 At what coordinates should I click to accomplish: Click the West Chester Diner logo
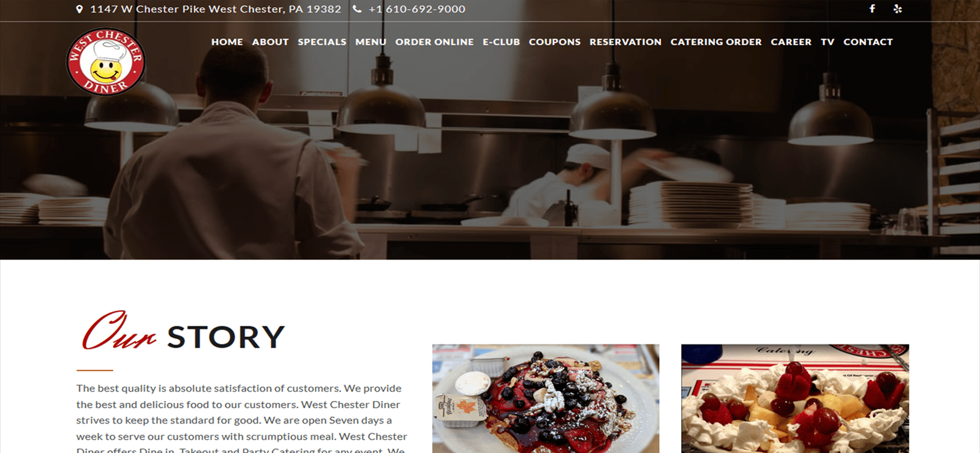pos(106,62)
